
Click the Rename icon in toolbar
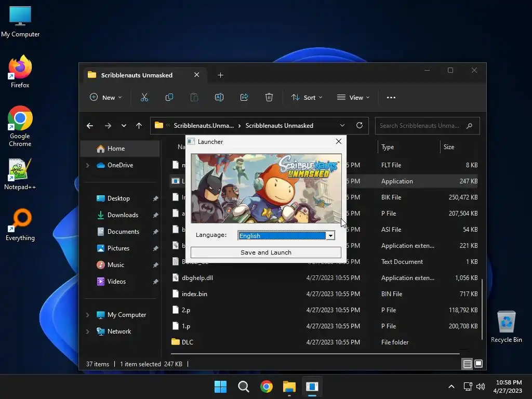[219, 97]
